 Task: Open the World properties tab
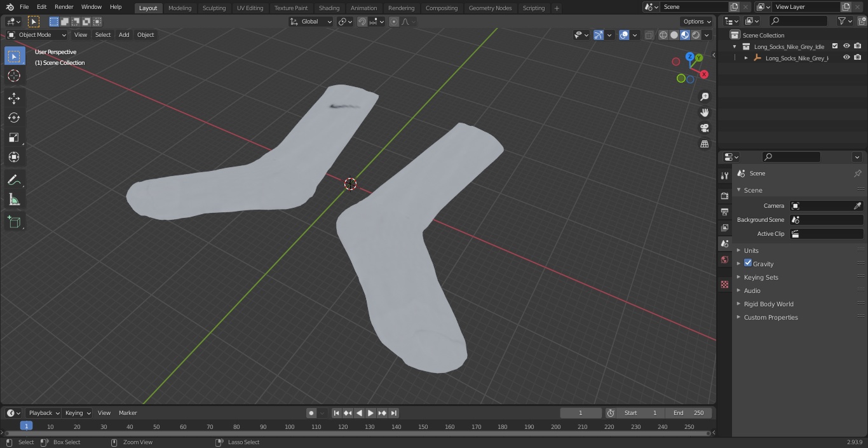coord(724,259)
